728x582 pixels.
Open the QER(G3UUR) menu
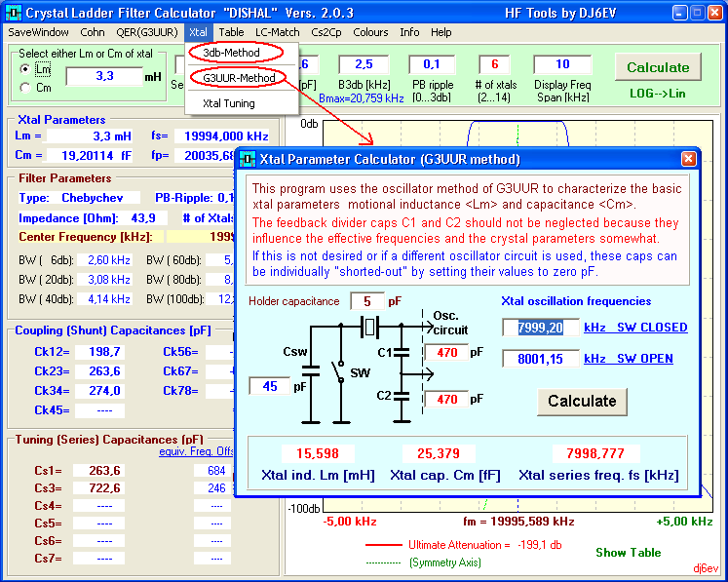click(x=147, y=32)
